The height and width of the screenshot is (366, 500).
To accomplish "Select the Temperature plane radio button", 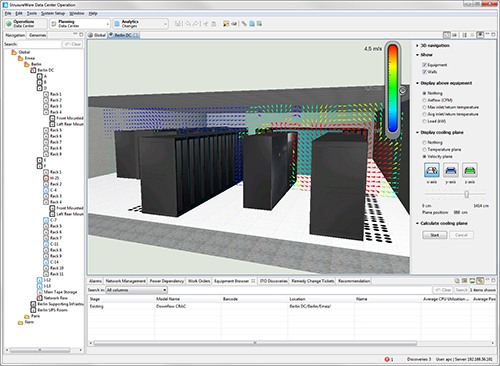I will tap(424, 150).
